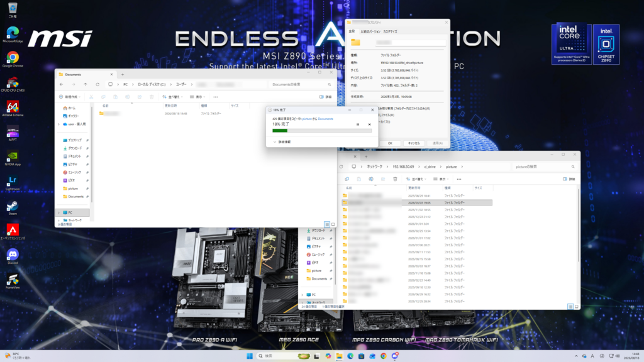Switch the Documents window to details view

[x=327, y=224]
